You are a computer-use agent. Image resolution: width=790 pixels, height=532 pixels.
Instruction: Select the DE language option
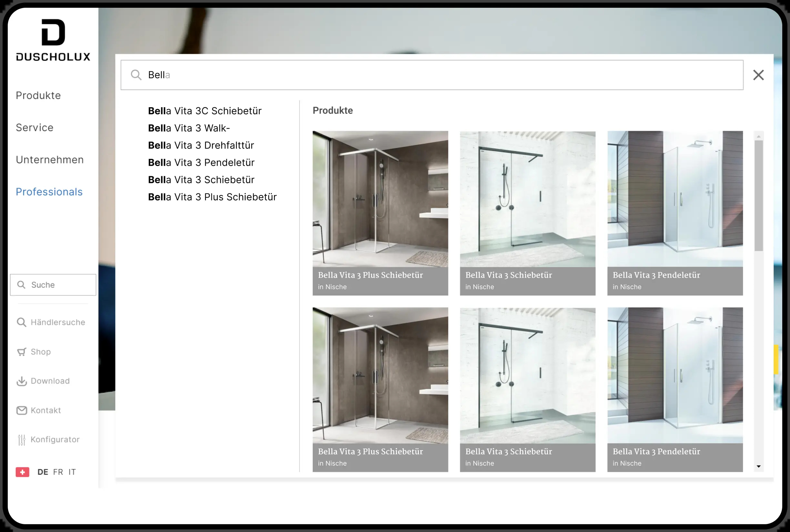(43, 472)
